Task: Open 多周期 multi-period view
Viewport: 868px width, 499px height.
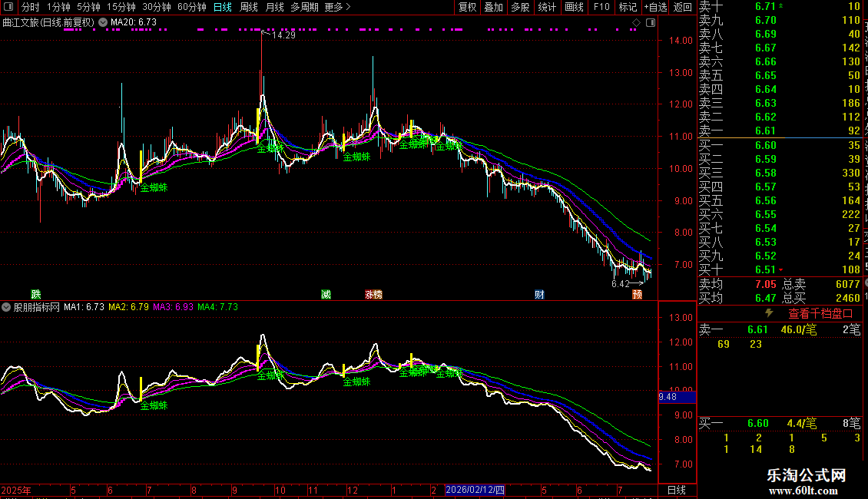Action: point(304,7)
